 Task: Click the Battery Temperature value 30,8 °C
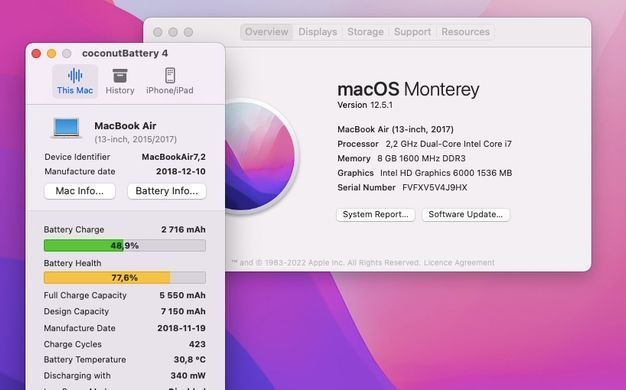(x=190, y=360)
